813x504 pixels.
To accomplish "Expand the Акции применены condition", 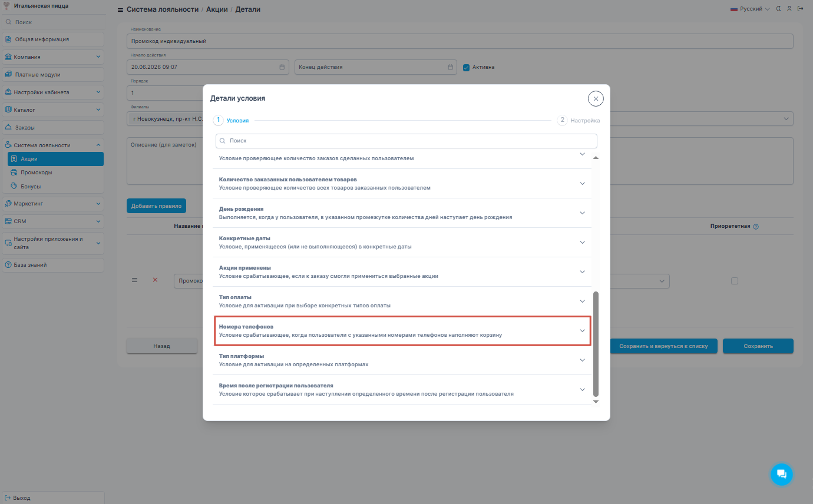I will (x=582, y=272).
